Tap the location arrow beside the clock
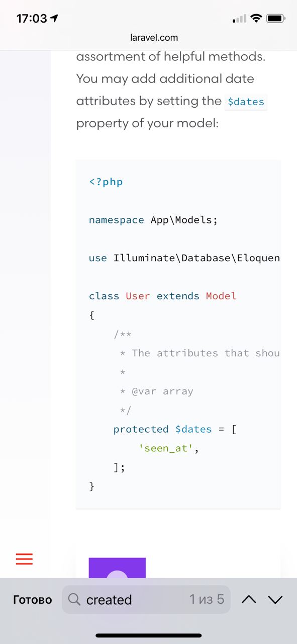The width and height of the screenshot is (297, 644). [x=54, y=19]
